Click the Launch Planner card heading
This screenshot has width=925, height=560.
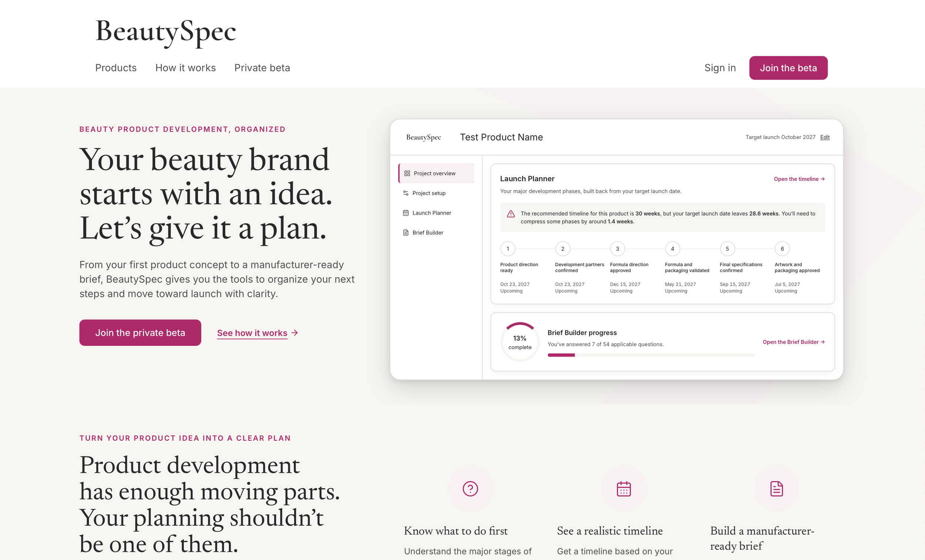(x=527, y=179)
